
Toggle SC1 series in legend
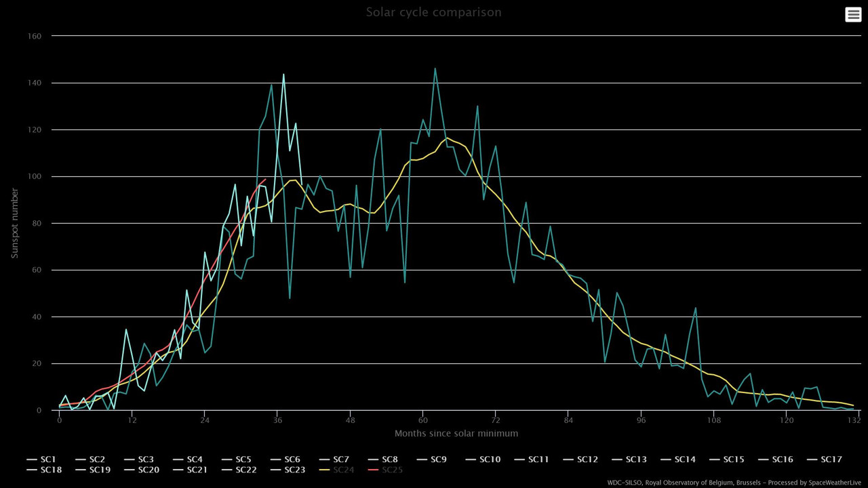tap(41, 460)
